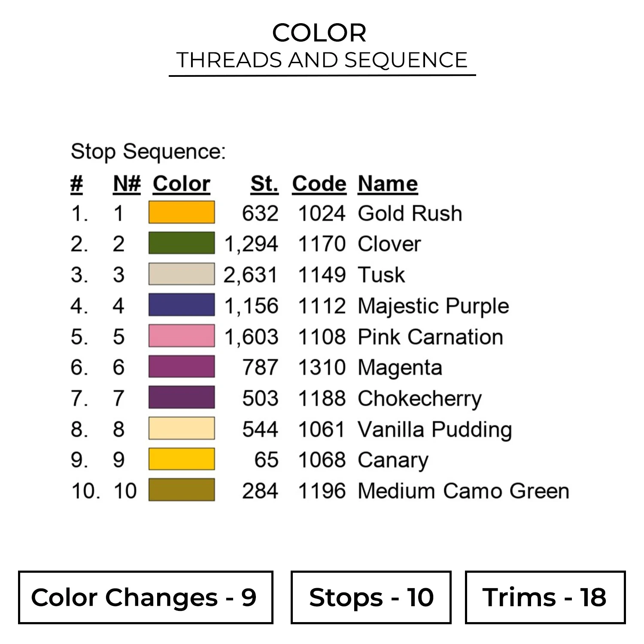Pick the Majestic Purple swatch
Image resolution: width=644 pixels, height=644 pixels.
(x=182, y=305)
